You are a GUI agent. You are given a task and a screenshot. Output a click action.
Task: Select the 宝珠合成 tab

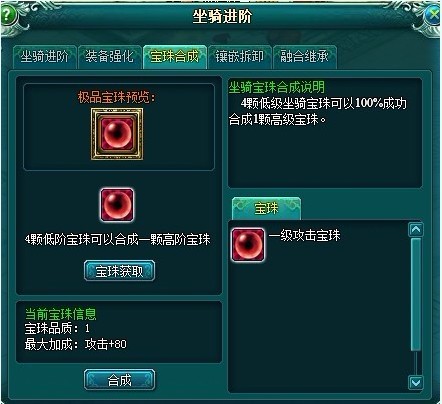[x=174, y=57]
